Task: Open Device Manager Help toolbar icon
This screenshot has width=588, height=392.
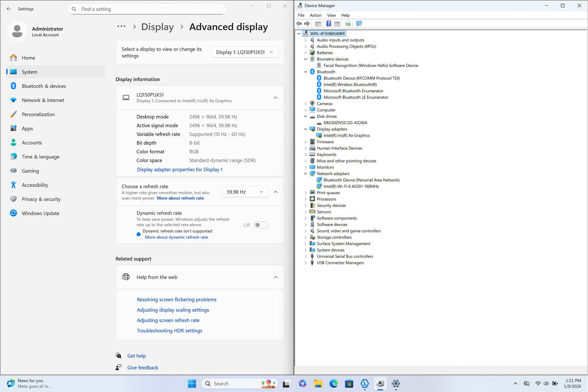Action: pos(329,24)
